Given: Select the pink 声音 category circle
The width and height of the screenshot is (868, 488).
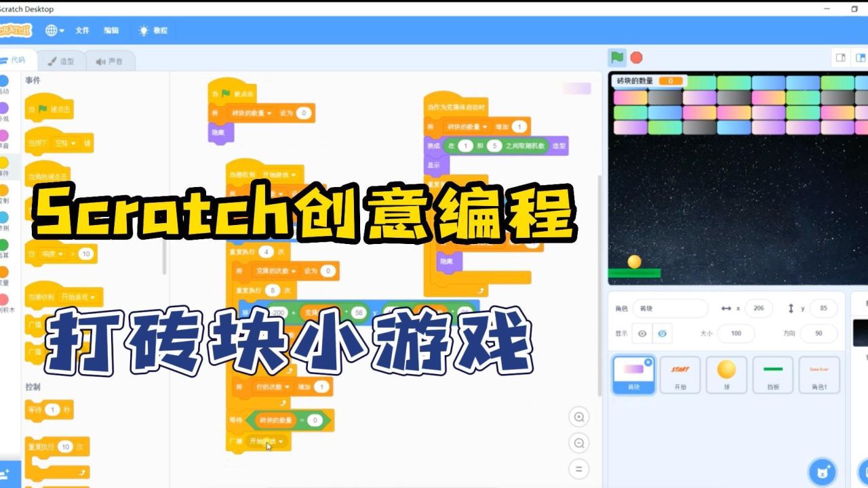Looking at the screenshot, I should click(4, 135).
